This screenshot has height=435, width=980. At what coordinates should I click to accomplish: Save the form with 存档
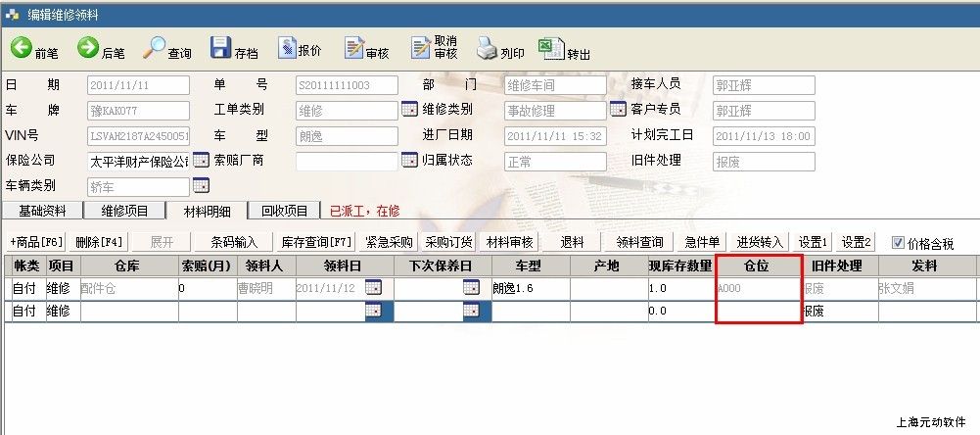pyautogui.click(x=221, y=48)
